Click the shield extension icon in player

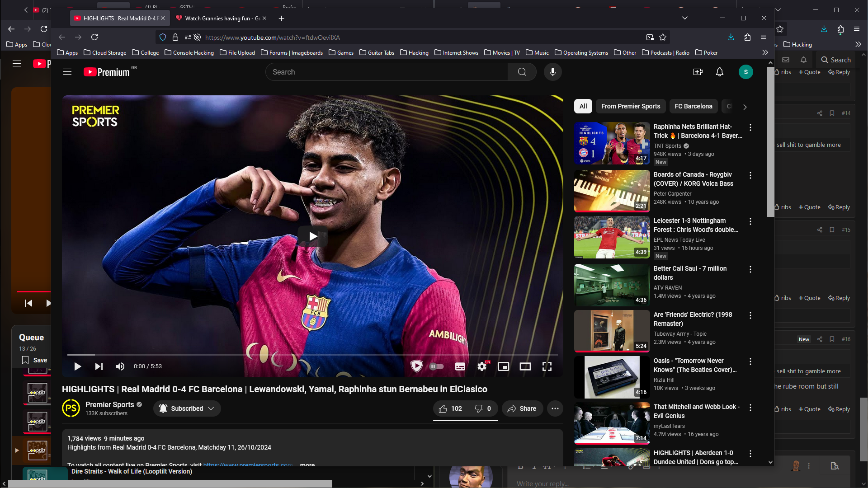coord(416,366)
